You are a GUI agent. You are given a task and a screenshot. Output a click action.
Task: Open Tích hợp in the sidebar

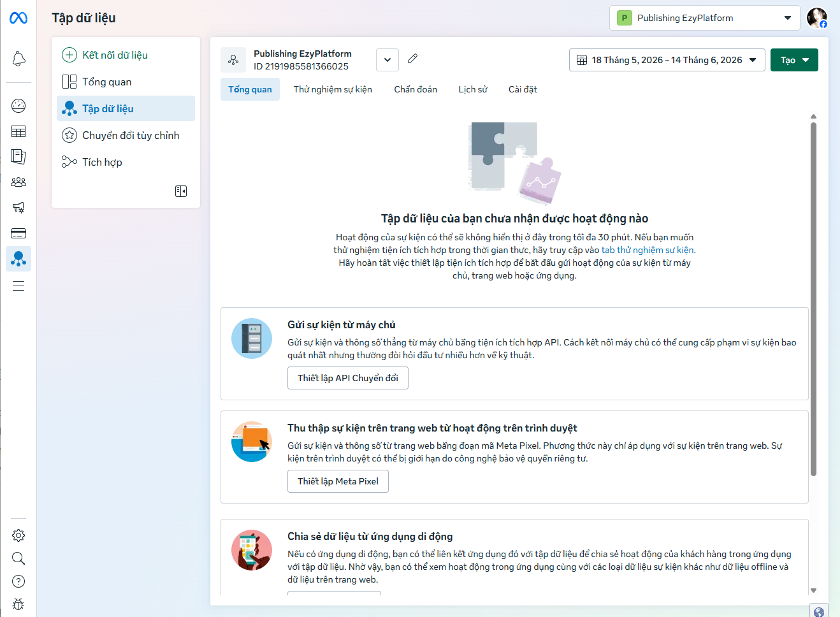[126, 162]
